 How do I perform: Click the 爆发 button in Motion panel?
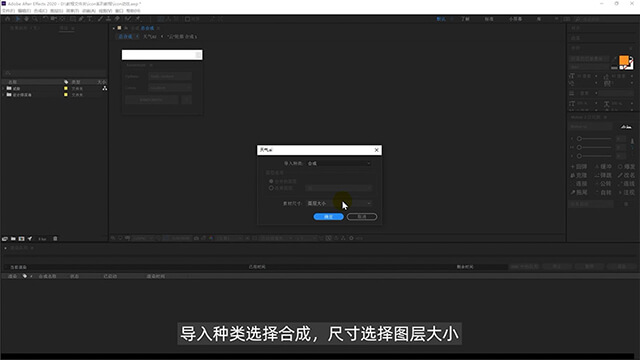pos(627,167)
